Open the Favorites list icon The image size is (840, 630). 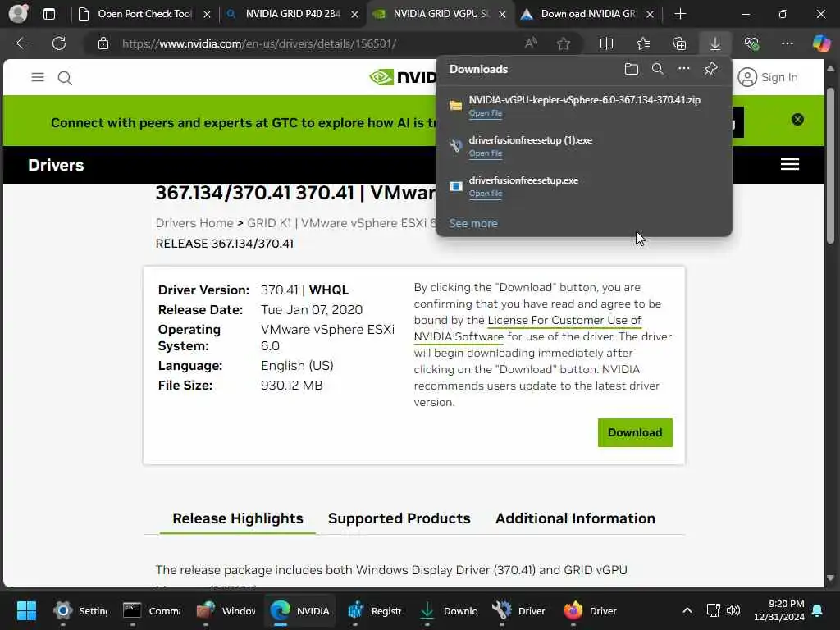[x=643, y=43]
